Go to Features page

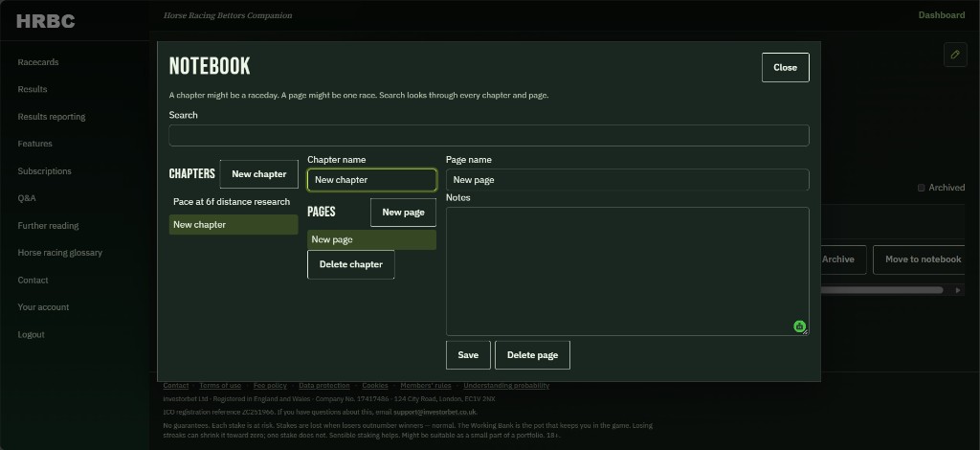35,144
